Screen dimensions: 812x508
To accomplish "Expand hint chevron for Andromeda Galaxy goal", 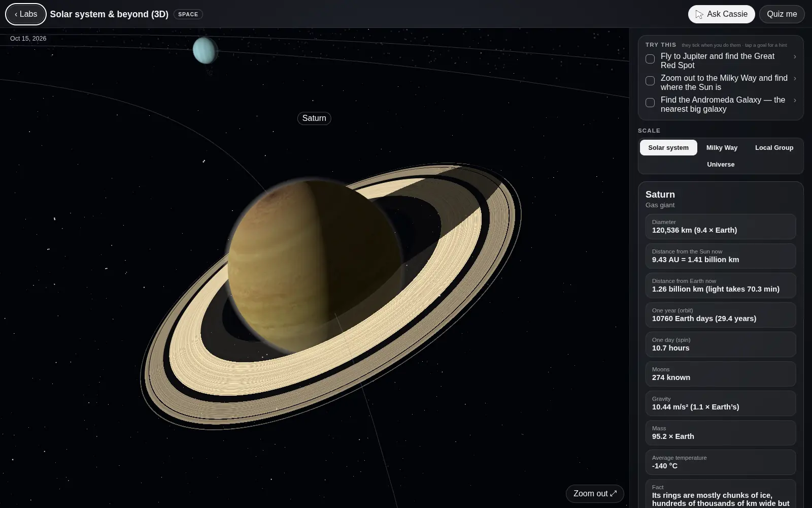I will tap(795, 101).
